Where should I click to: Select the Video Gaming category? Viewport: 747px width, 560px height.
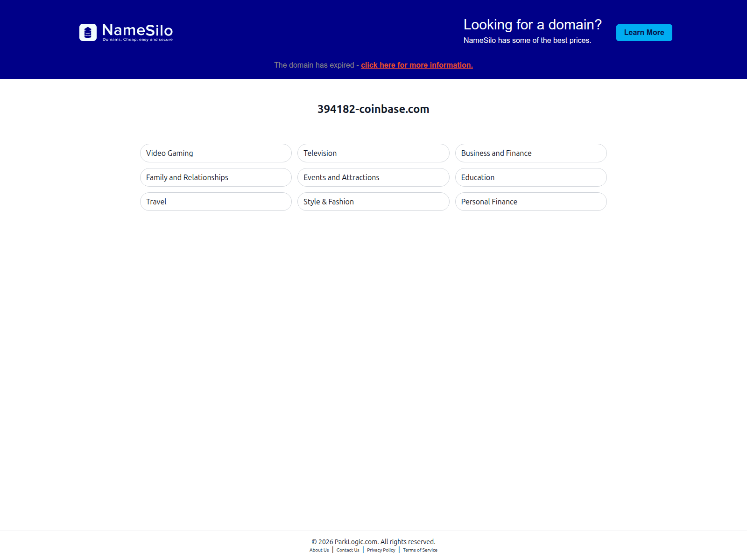pyautogui.click(x=216, y=153)
